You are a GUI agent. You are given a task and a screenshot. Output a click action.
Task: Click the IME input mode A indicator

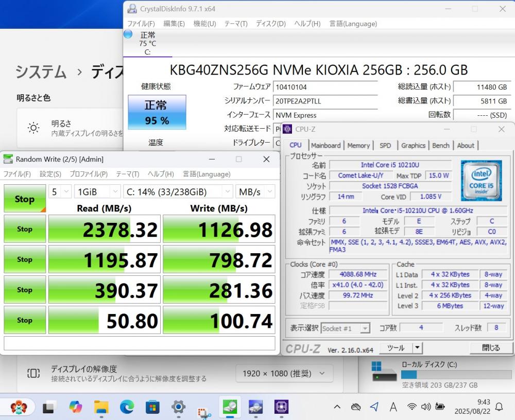[x=393, y=407]
